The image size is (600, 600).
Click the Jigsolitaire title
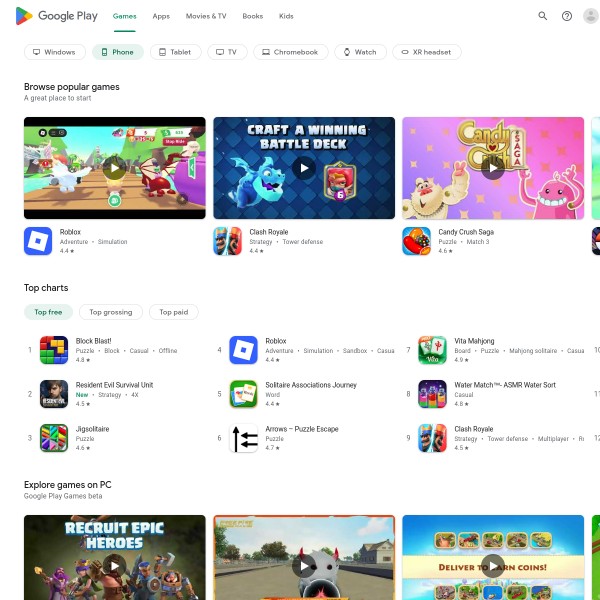(93, 429)
